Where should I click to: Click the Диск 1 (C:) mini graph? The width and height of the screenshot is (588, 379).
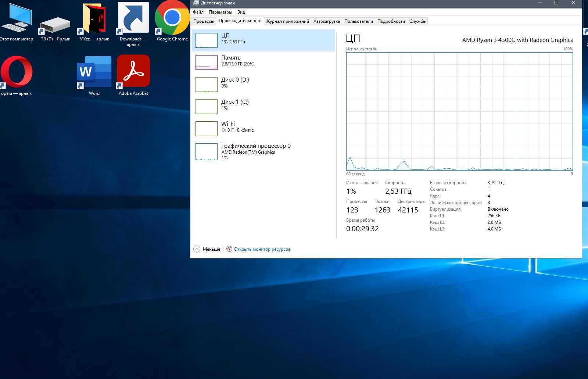point(207,107)
